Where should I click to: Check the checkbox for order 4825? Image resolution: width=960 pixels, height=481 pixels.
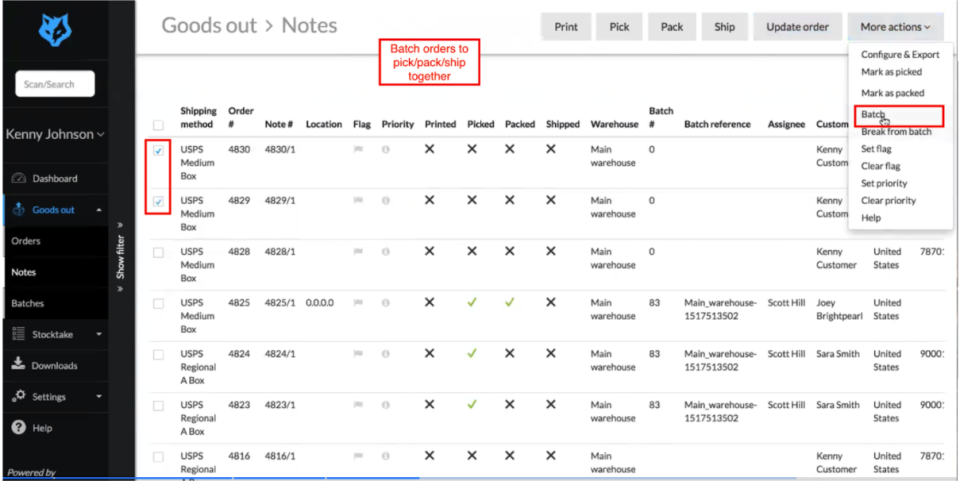pos(159,304)
